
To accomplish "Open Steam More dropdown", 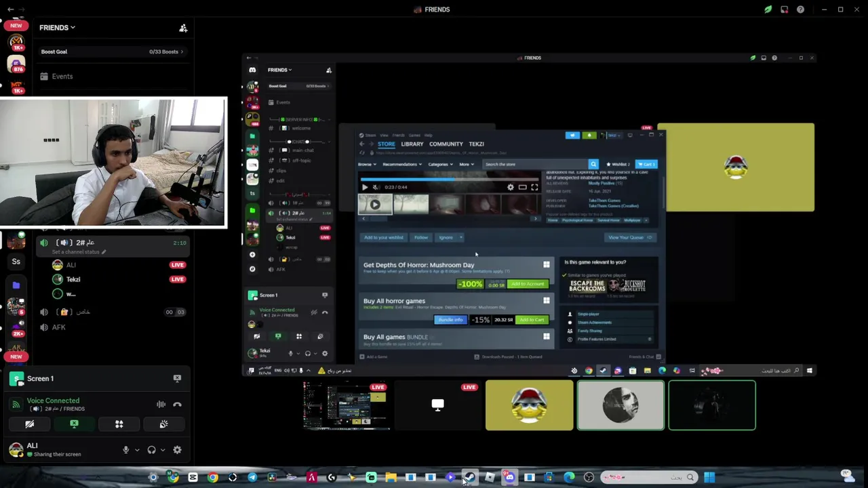I will [x=466, y=164].
